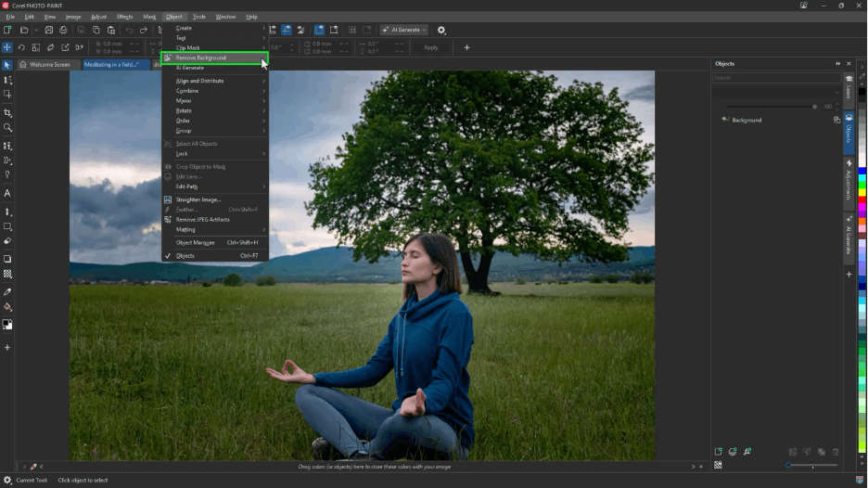Viewport: 868px width, 488px height.
Task: Choose Object Marquee menu entry
Action: (x=215, y=243)
